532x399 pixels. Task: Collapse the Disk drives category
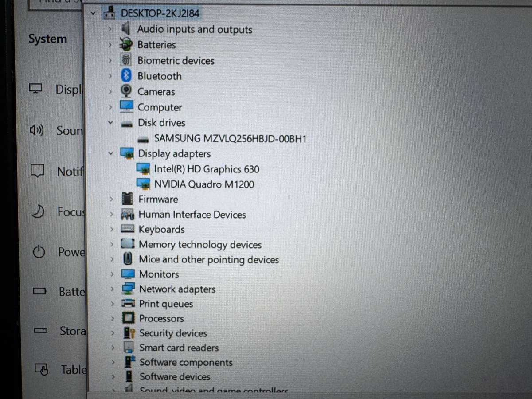pos(110,123)
